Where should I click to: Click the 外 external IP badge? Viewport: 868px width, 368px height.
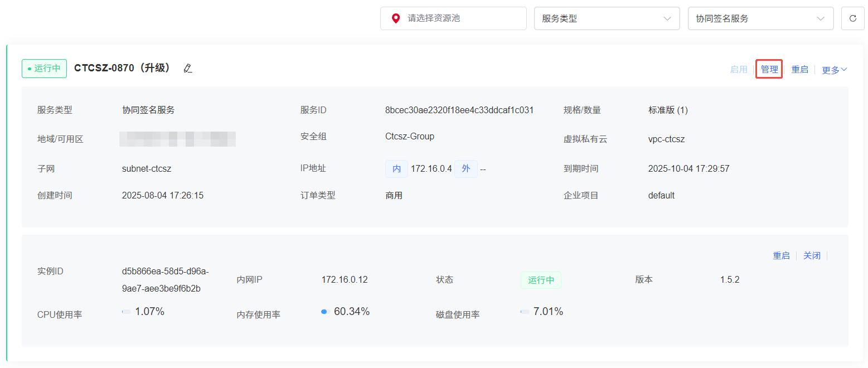click(465, 169)
